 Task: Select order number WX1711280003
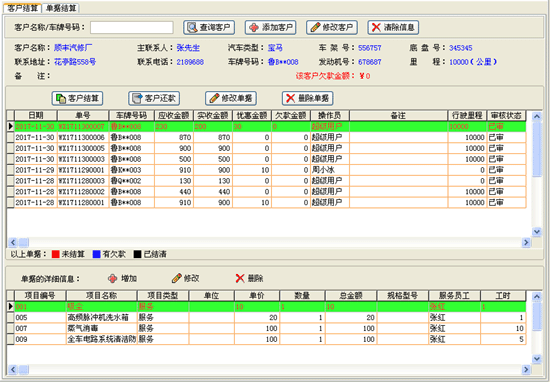tap(81, 181)
